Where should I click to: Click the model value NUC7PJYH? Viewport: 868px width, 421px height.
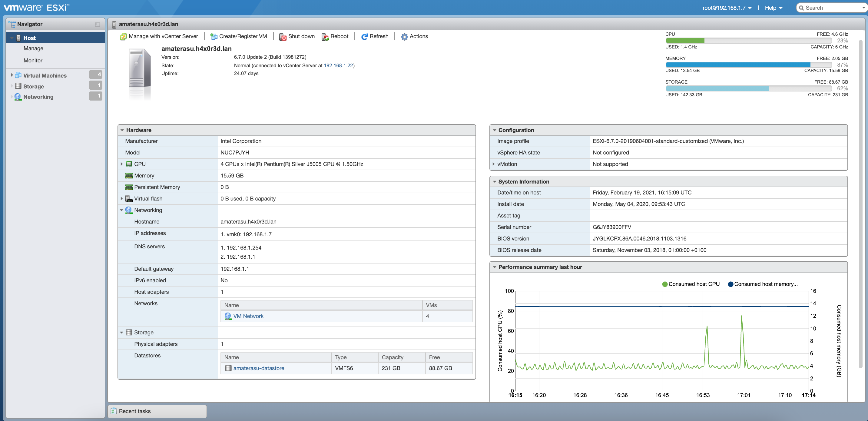click(x=235, y=152)
